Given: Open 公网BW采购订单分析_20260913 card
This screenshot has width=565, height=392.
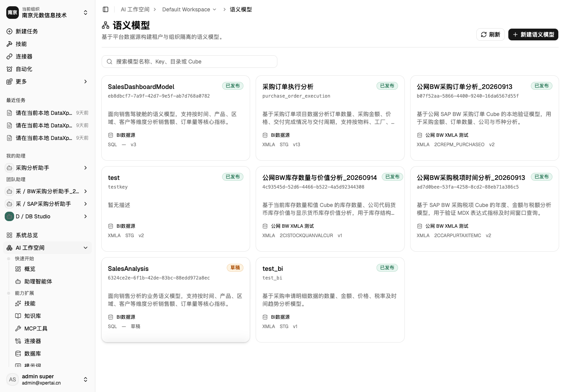Looking at the screenshot, I should (x=485, y=118).
